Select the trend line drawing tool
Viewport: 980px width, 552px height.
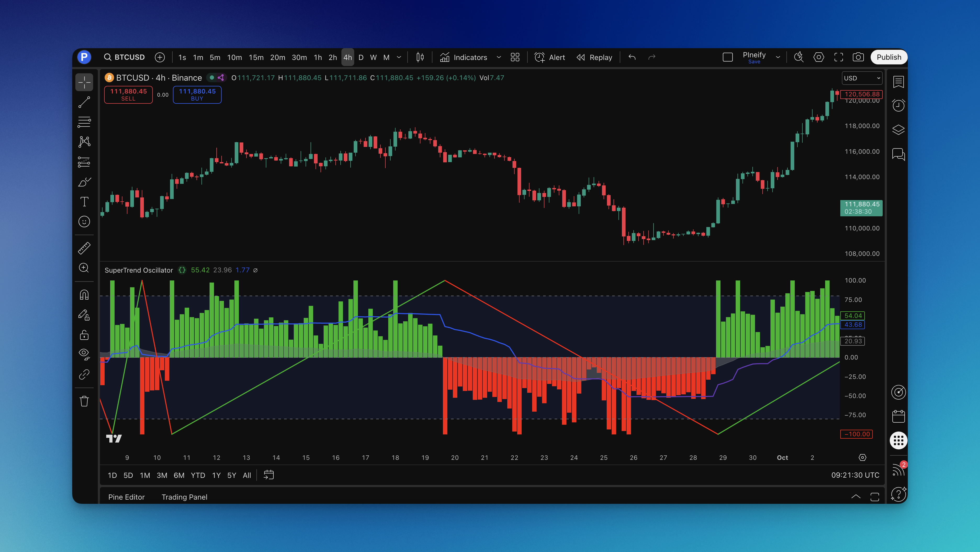84,102
